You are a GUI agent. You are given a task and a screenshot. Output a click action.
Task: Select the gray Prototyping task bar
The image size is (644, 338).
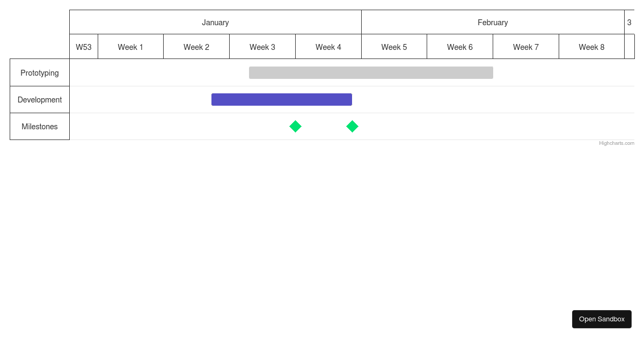[x=370, y=72]
